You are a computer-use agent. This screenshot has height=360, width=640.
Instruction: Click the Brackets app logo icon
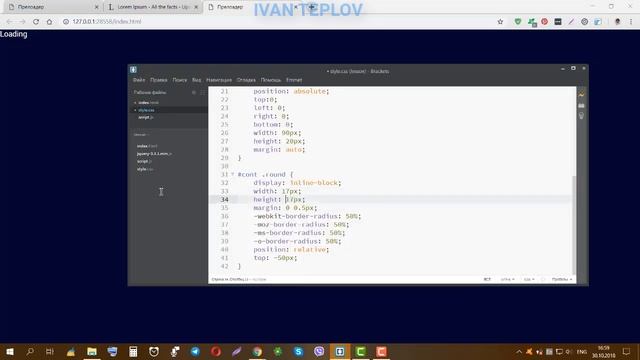(133, 70)
